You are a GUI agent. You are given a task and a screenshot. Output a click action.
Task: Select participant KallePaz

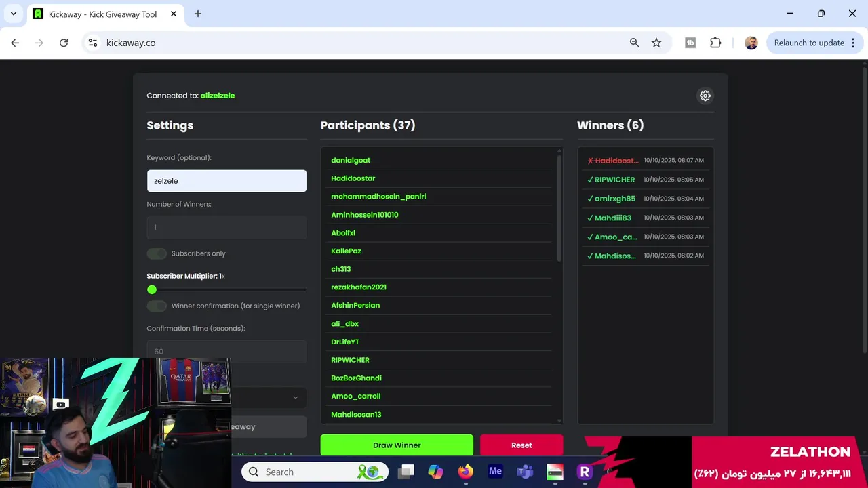[x=346, y=251]
